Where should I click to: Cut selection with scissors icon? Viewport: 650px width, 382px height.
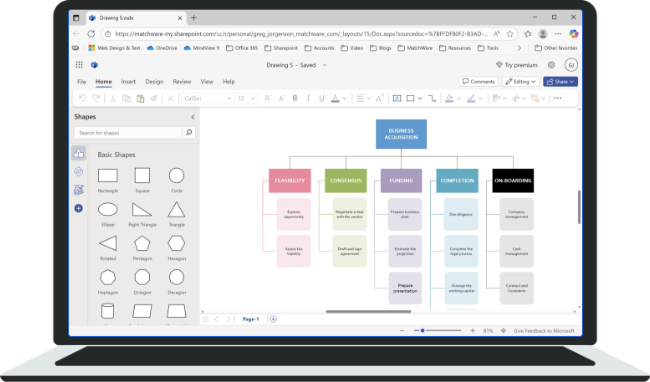(112, 98)
